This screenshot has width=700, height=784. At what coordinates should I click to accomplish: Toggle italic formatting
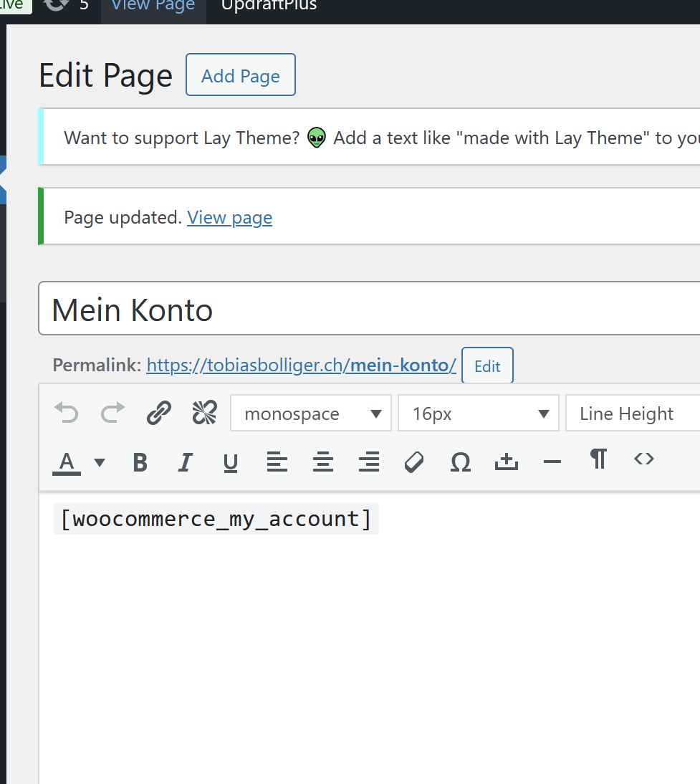pyautogui.click(x=186, y=462)
